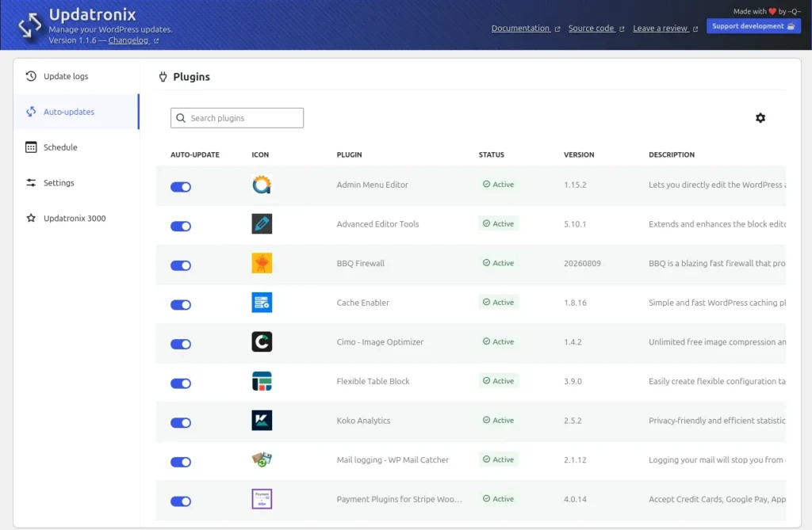
Task: Click version 1.4.2 in Cimo row
Action: (573, 342)
